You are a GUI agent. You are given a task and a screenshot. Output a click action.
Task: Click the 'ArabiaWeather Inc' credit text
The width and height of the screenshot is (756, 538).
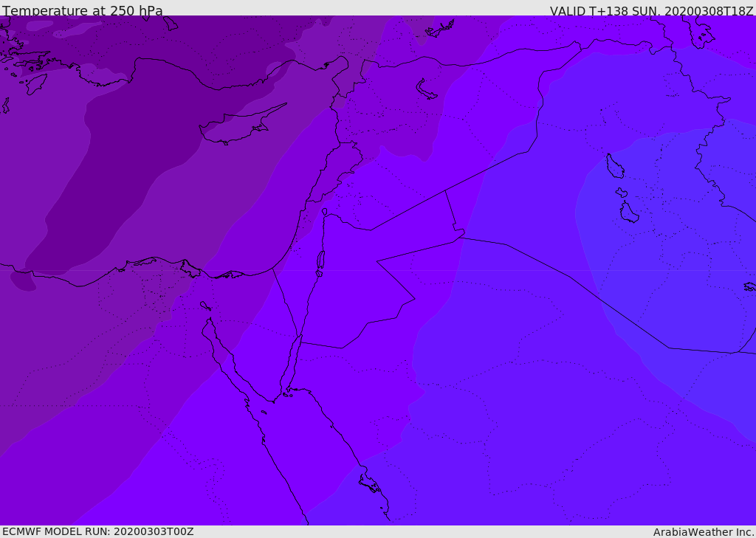[x=703, y=532]
